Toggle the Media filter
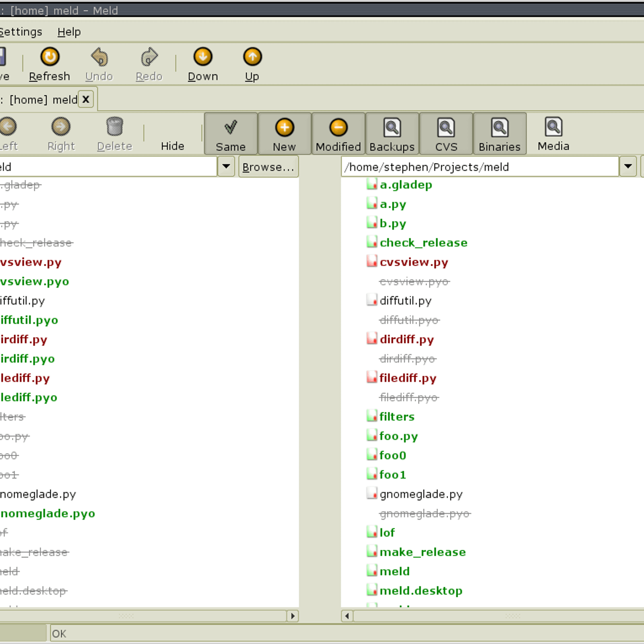The image size is (644, 644). tap(553, 134)
